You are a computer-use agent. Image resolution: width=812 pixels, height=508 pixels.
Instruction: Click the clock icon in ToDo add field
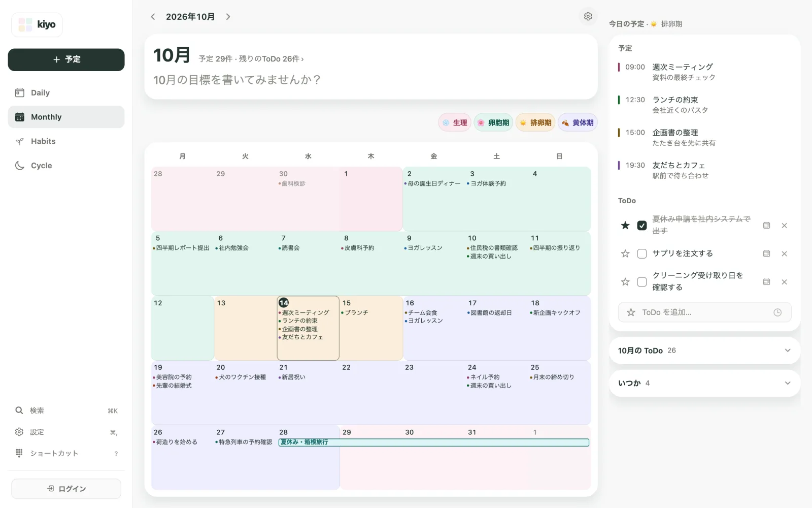click(x=777, y=312)
